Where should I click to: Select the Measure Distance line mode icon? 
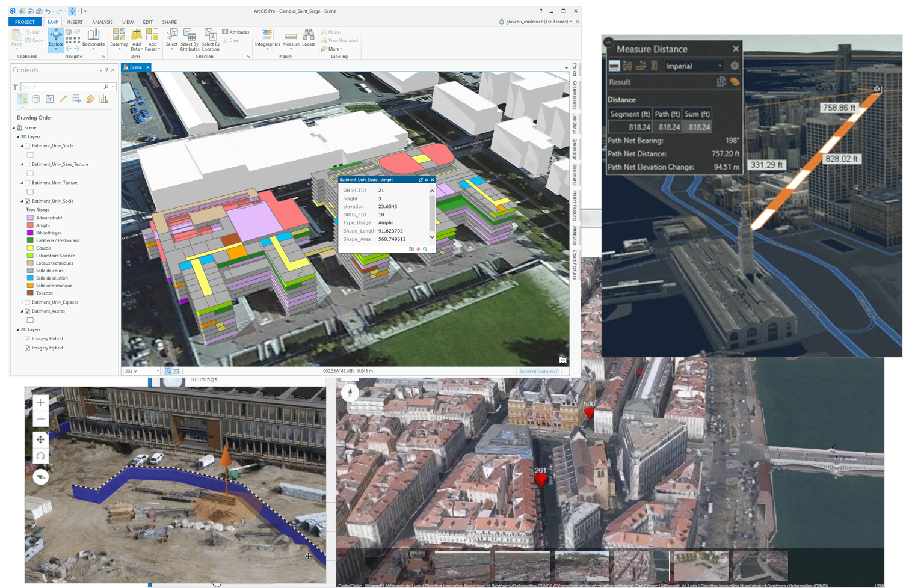point(614,66)
